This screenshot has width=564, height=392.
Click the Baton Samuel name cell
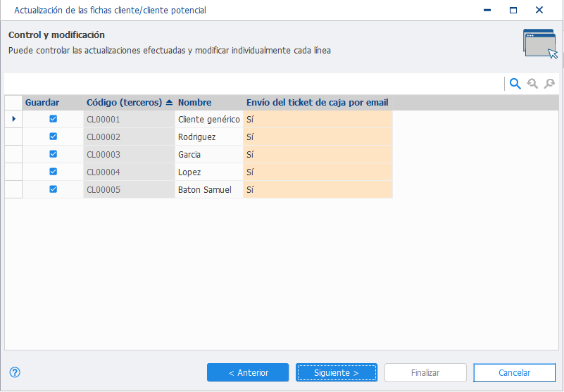[209, 189]
